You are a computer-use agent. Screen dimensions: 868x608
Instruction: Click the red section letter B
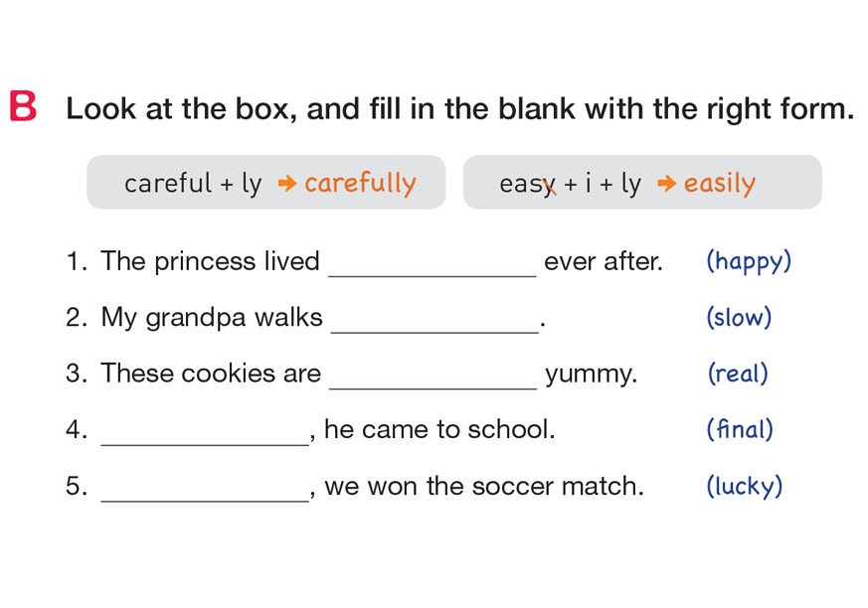tap(22, 108)
